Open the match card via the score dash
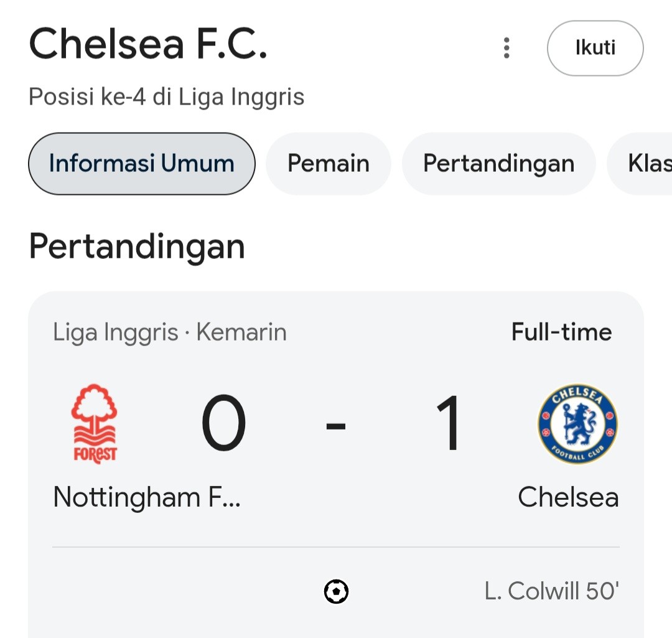672x638 pixels. 335,426
